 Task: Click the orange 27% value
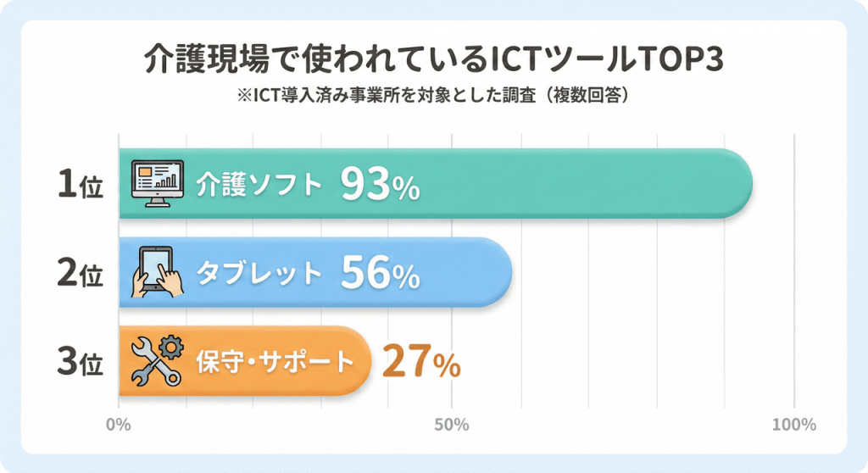421,362
